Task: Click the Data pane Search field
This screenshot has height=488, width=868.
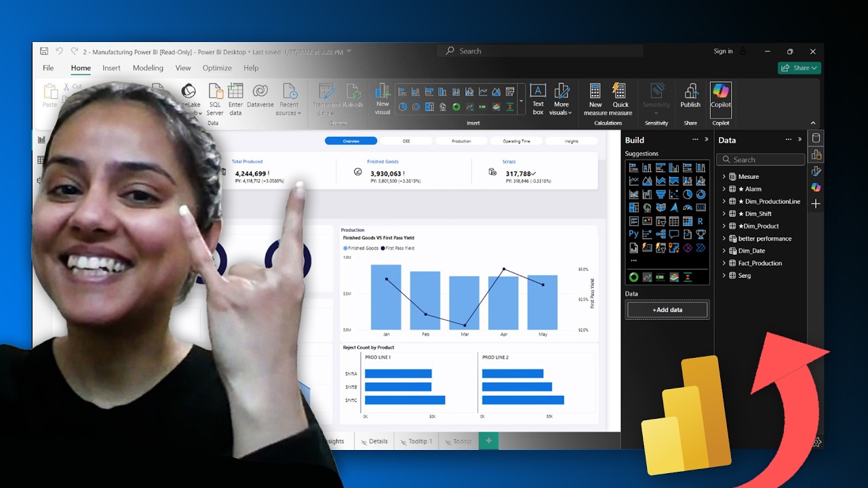Action: click(760, 159)
